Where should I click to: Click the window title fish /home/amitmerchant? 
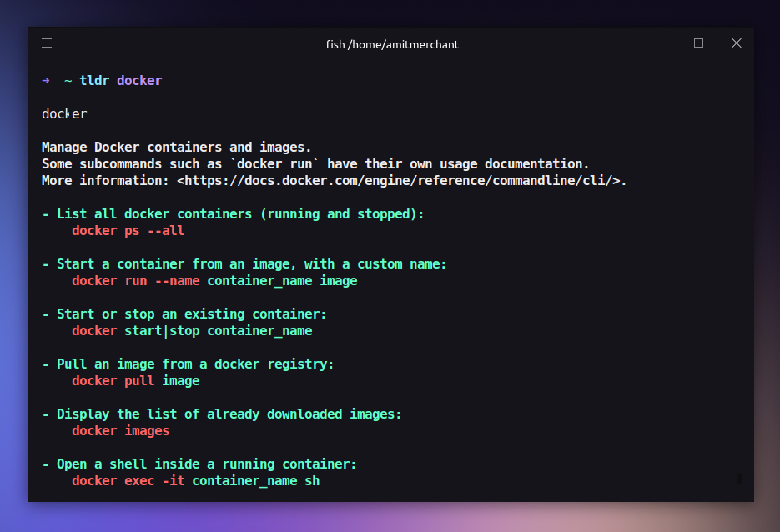coord(392,45)
